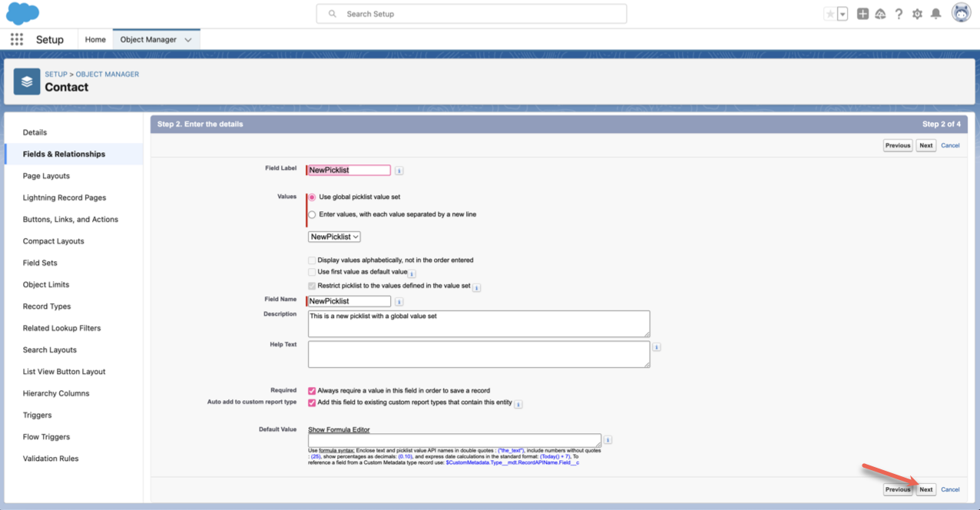
Task: Click into the Description text area
Action: 479,323
